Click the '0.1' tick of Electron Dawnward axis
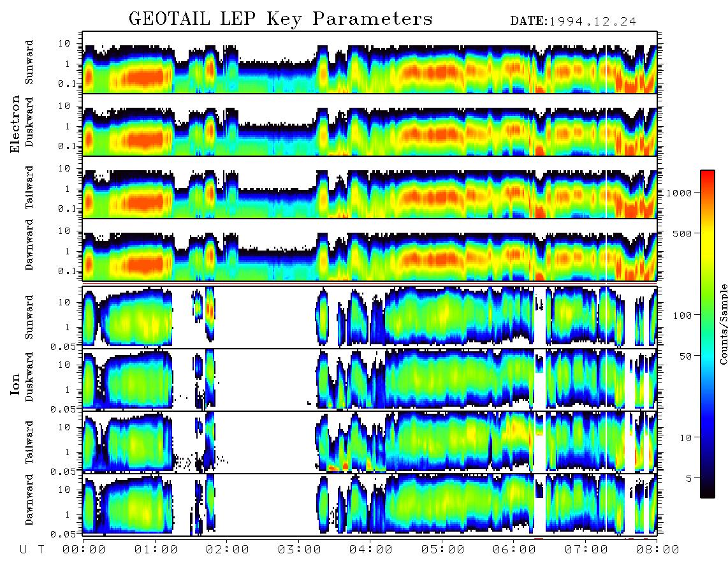The image size is (728, 561). [x=68, y=271]
